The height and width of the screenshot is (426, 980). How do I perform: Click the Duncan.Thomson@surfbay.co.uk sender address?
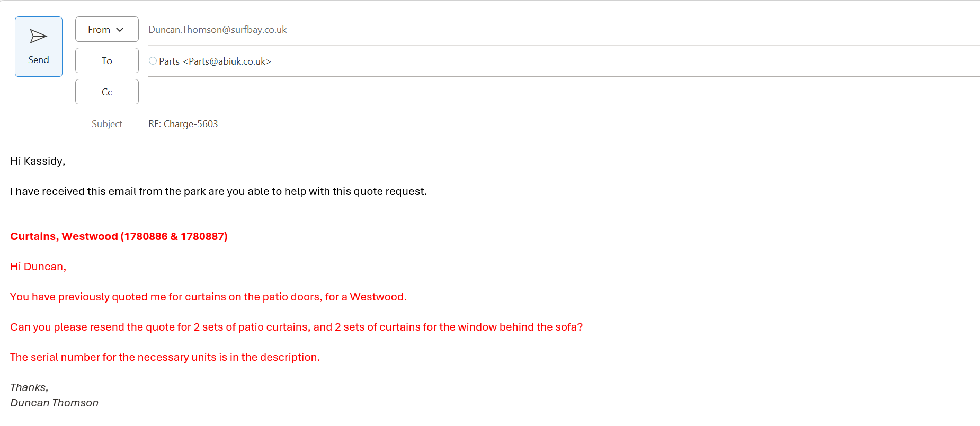click(217, 30)
